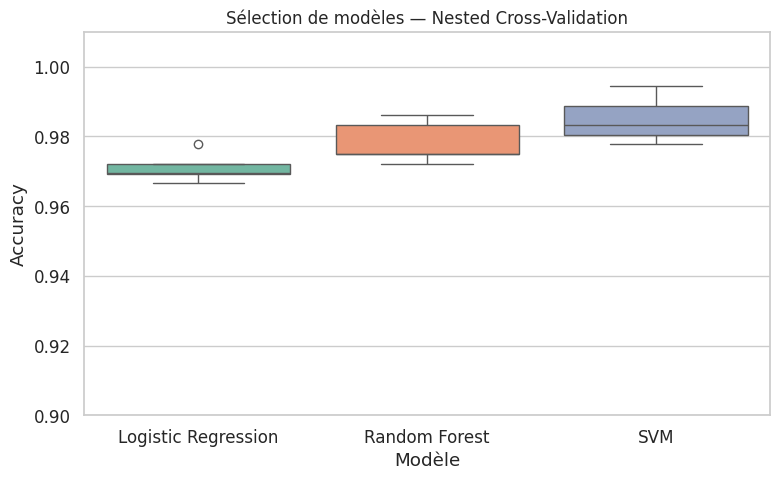Select the Random Forest tick label
Viewport: 780px width, 480px height.
coord(427,437)
